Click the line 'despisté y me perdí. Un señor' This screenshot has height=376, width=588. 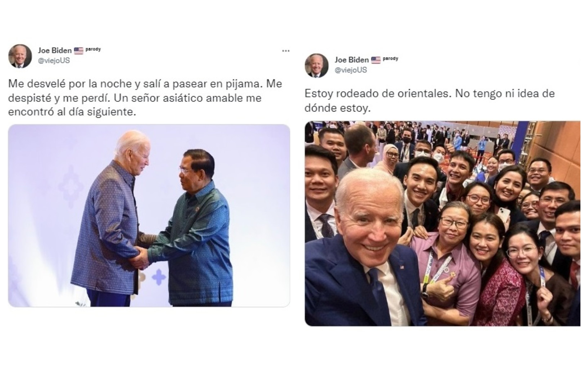tap(135, 98)
